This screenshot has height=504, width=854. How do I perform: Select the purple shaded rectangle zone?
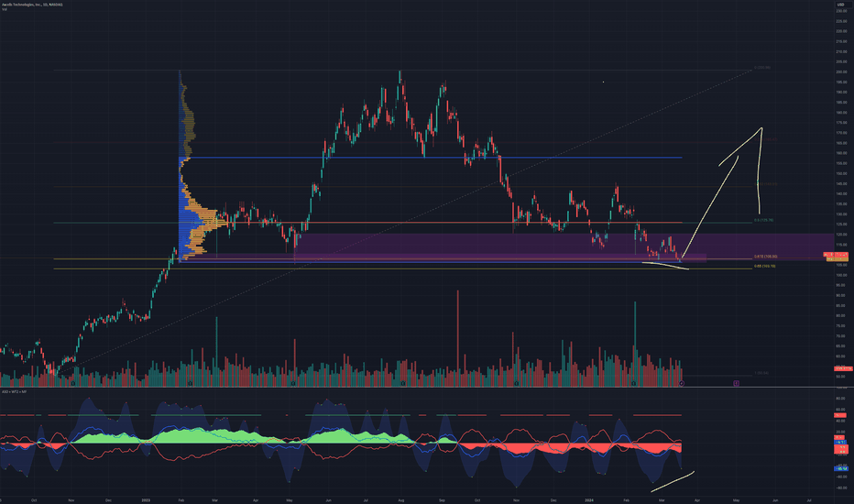[x=564, y=247]
